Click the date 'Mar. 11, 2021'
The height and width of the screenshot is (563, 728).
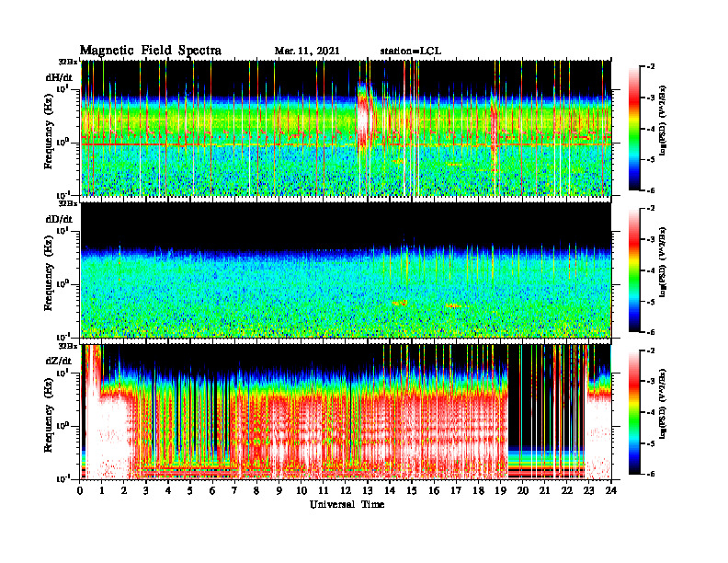(x=307, y=51)
